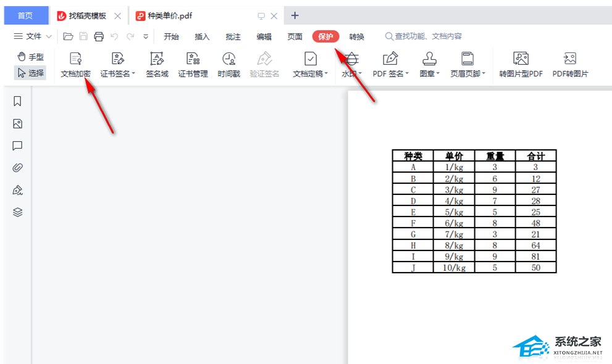Expand the 图章 dropdown arrow
This screenshot has width=612, height=364.
click(438, 73)
